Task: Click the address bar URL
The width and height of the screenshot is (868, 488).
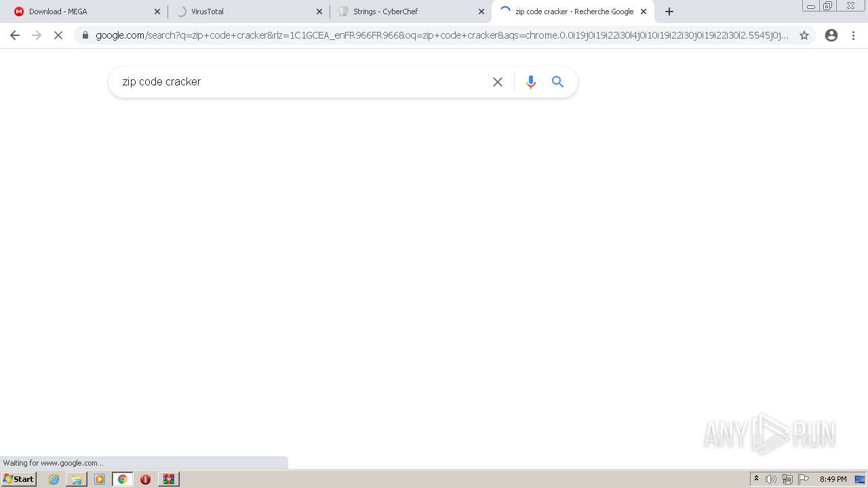Action: 442,35
